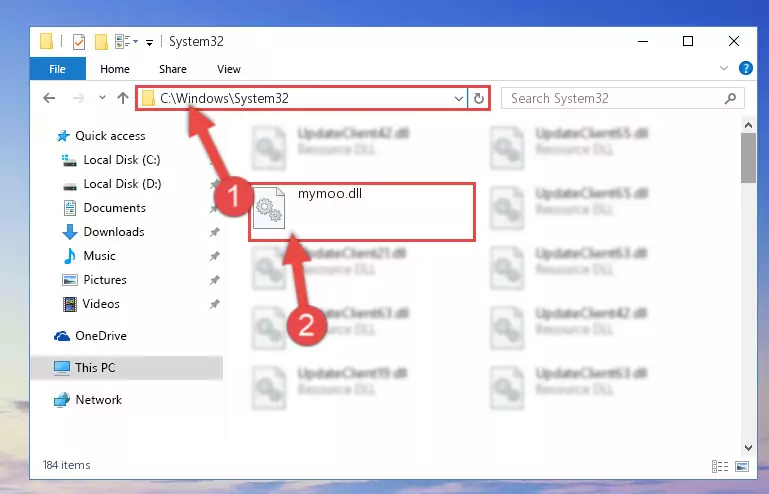The image size is (769, 494).
Task: Click the pin icon beside Music
Action: pos(215,256)
